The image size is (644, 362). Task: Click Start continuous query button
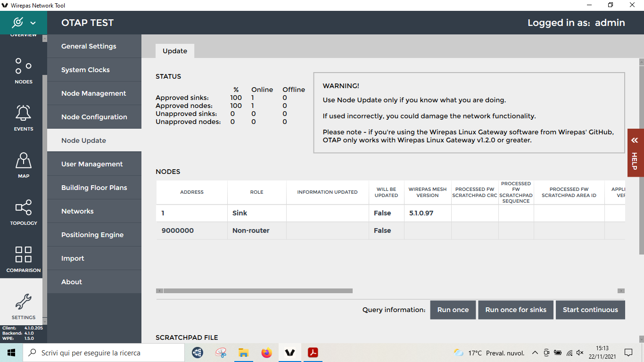(590, 310)
